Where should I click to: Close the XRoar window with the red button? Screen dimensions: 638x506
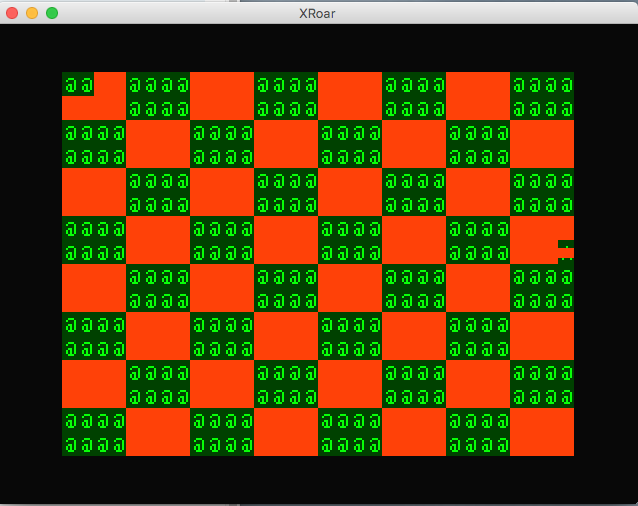[x=12, y=13]
